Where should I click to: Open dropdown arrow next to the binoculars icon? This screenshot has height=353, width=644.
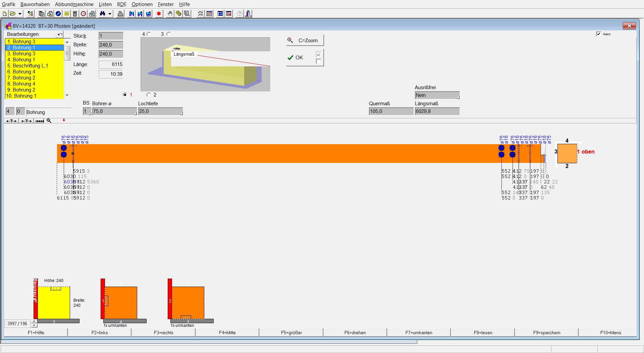[x=110, y=14]
